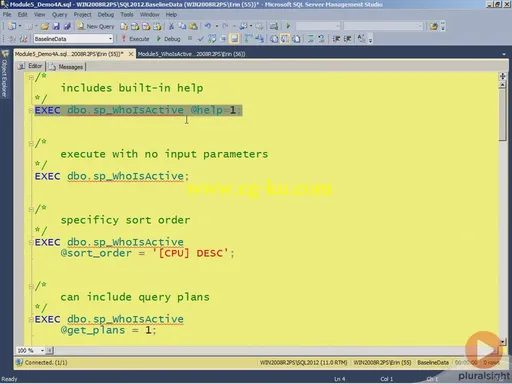Click the Save All icon
The width and height of the screenshot is (512, 384).
(67, 26)
